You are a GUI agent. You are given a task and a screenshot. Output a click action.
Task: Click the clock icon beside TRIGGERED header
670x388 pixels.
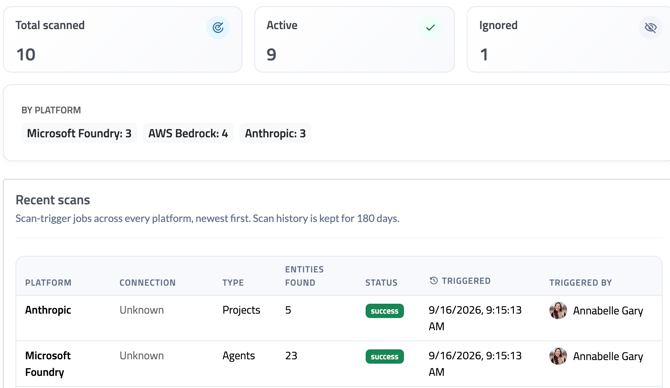coord(434,280)
